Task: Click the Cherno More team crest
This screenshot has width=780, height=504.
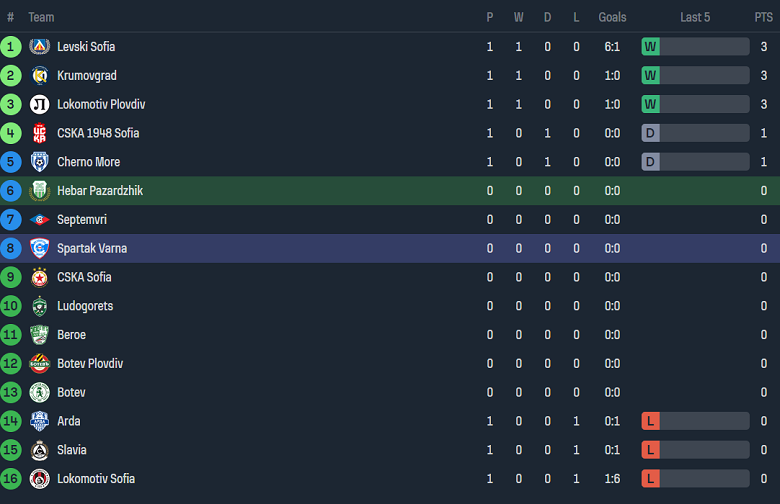Action: click(39, 162)
